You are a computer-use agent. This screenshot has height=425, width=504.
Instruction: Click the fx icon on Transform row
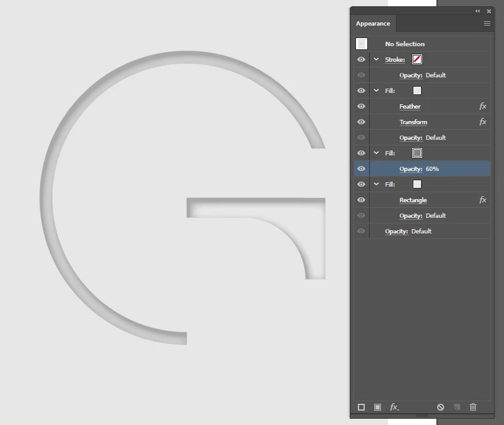coord(483,122)
